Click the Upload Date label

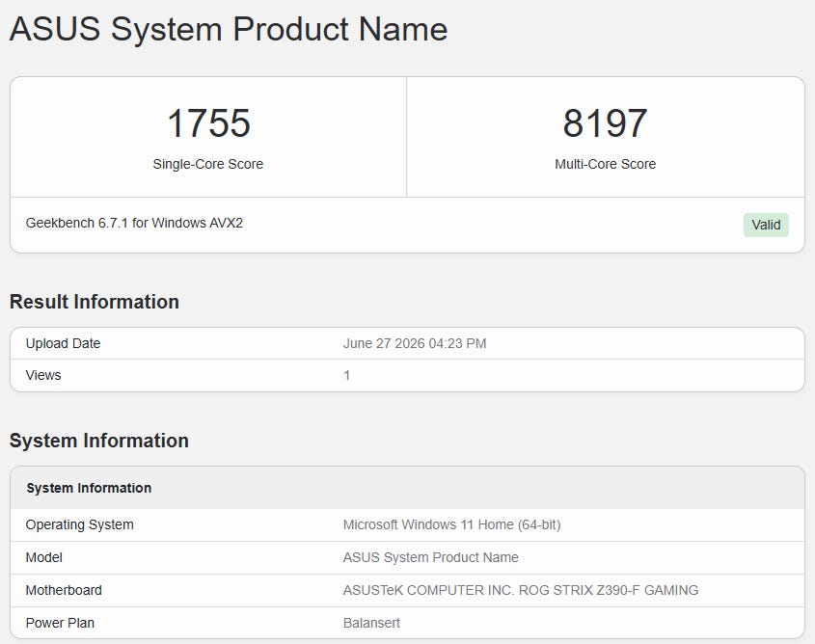[63, 343]
